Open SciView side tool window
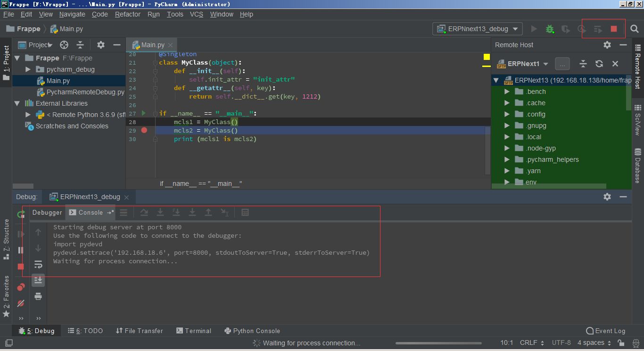The image size is (644, 351). point(638,119)
